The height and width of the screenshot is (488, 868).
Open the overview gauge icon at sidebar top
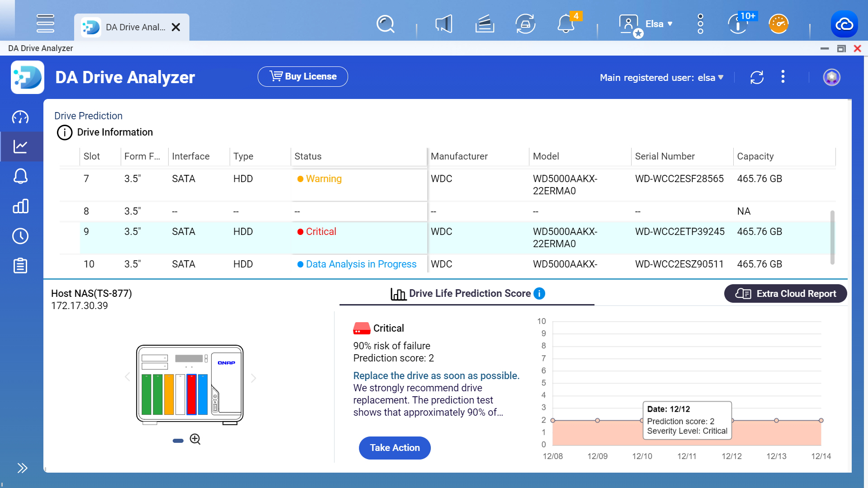pos(21,117)
